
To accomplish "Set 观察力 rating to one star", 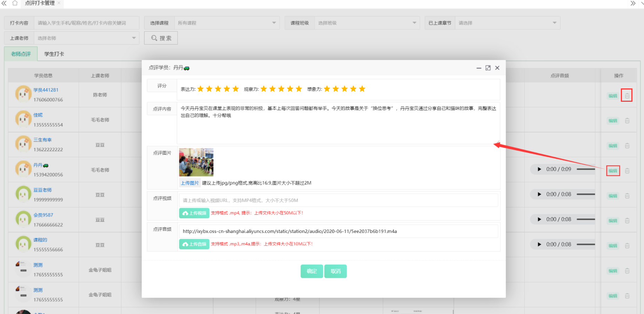I will tap(264, 89).
